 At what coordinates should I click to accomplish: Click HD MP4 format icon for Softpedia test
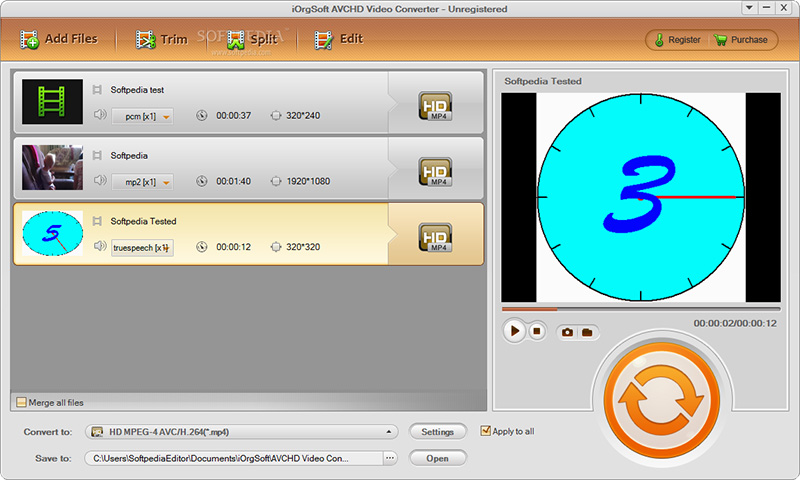click(435, 106)
